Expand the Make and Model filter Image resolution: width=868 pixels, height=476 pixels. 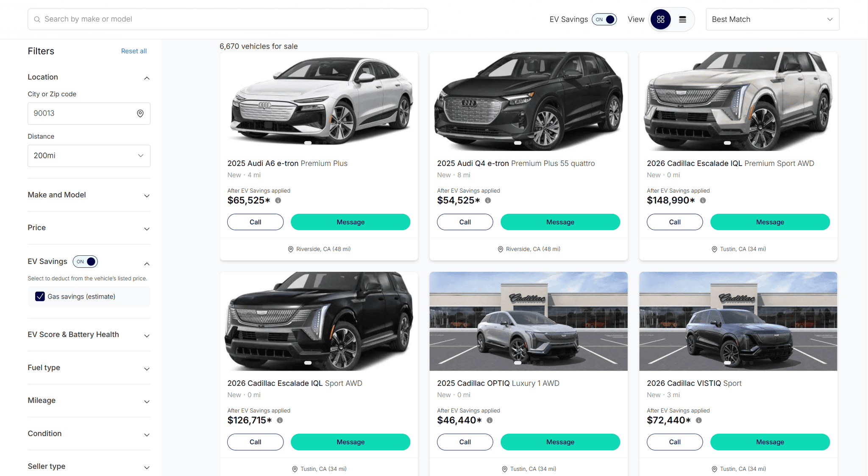coord(89,195)
